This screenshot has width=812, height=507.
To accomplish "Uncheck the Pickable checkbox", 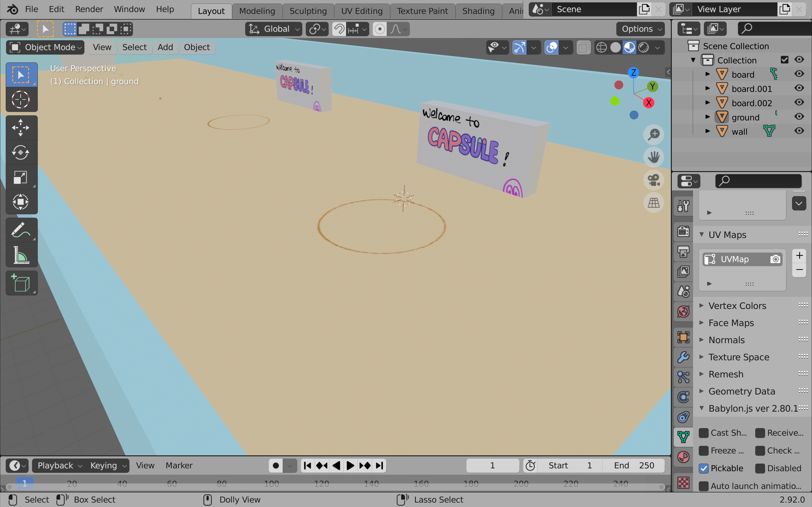I will (704, 468).
